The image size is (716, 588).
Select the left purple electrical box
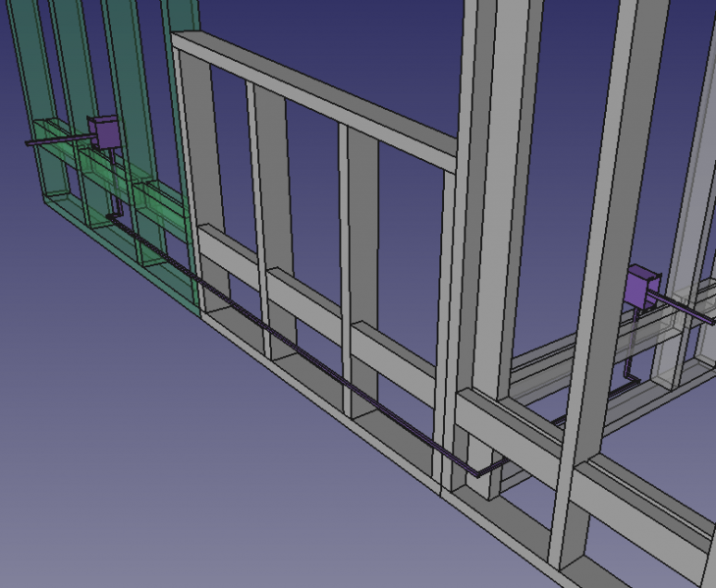coord(103,133)
